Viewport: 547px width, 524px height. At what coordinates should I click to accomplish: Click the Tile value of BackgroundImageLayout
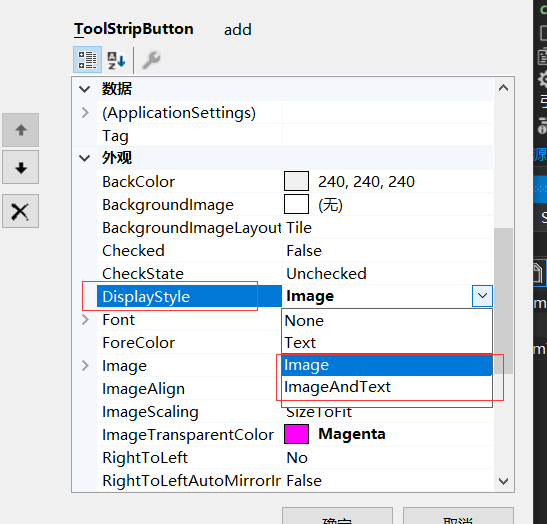pos(299,228)
